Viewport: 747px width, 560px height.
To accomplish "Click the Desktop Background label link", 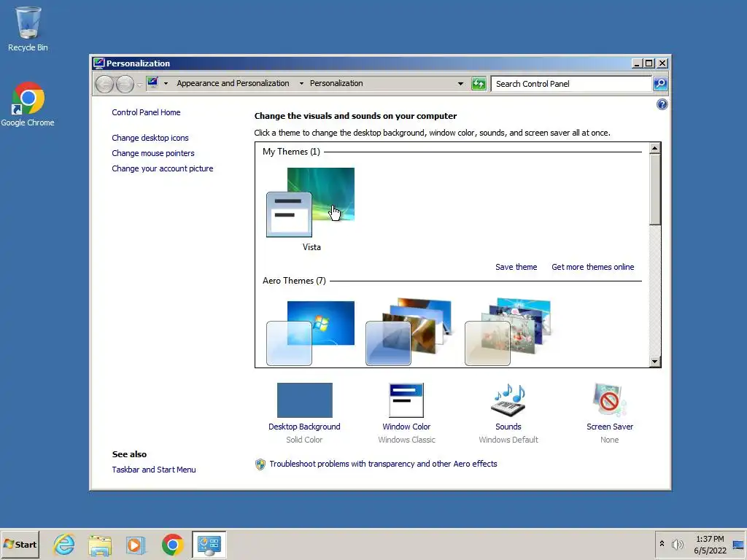I will [304, 427].
